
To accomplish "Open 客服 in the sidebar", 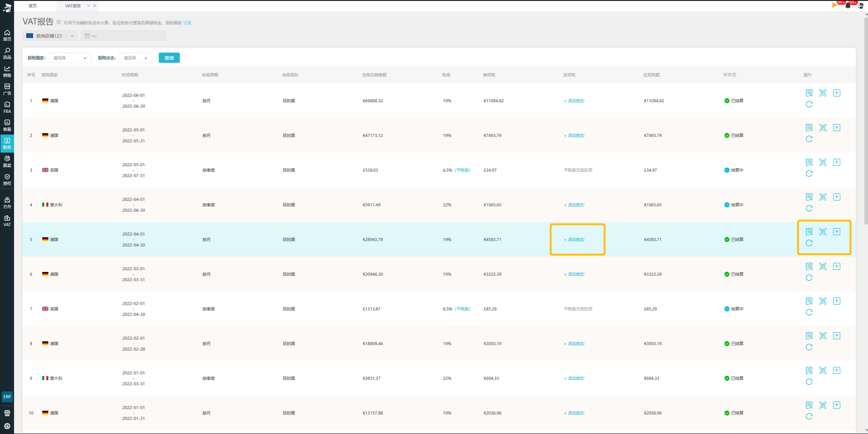I will pos(7,126).
